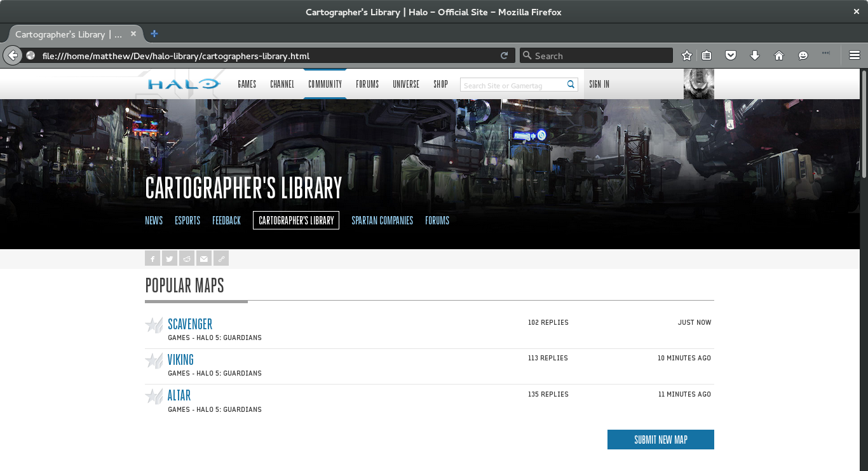The image size is (868, 471).
Task: Click the vertical page scrollbar
Action: coord(864,124)
